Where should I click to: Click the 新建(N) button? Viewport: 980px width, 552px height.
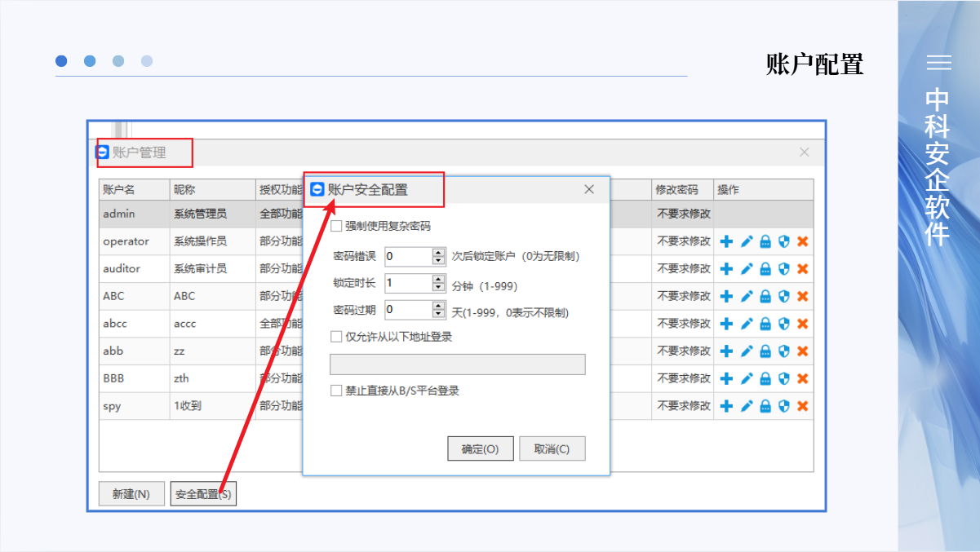click(131, 494)
